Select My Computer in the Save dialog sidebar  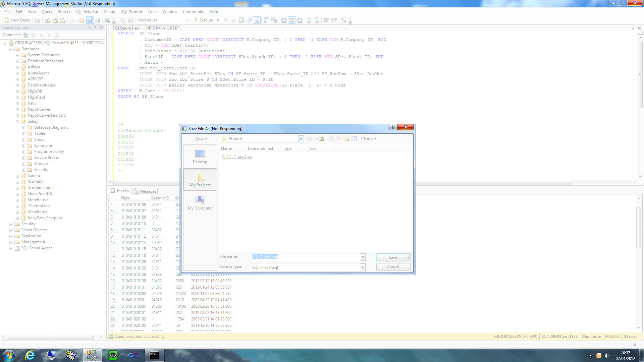point(200,203)
